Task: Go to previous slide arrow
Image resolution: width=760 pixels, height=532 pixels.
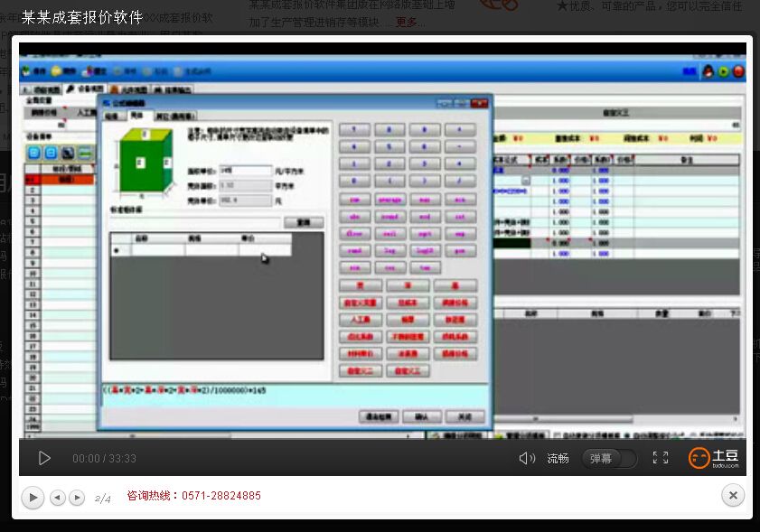Action: [58, 497]
